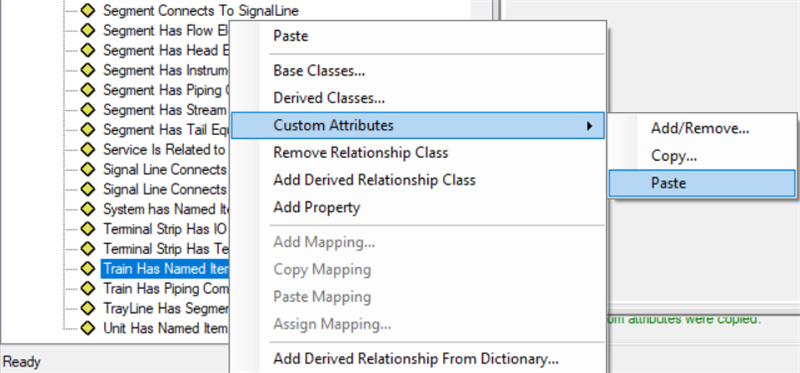Select the Train Has Piping Com tree item

click(x=165, y=288)
